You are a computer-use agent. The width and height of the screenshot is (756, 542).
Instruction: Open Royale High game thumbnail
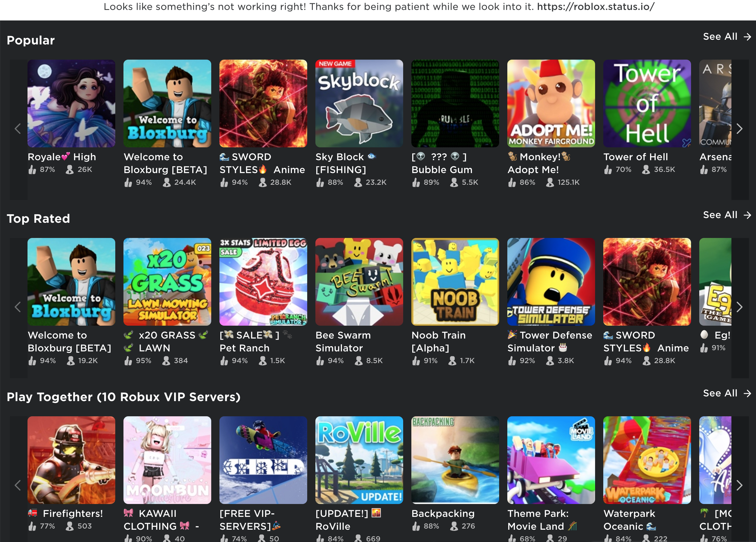[x=71, y=103]
